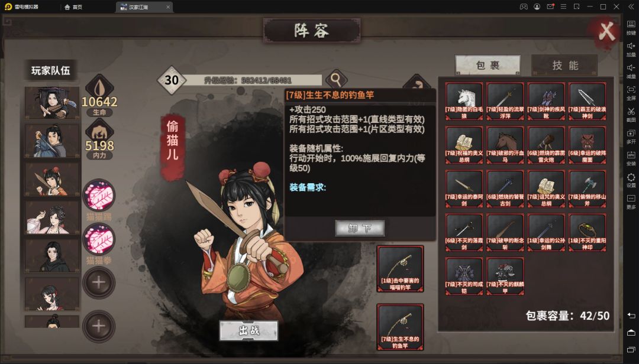The width and height of the screenshot is (639, 364).
Task: Select the 不灭的重阳神印 ring item
Action: [588, 232]
